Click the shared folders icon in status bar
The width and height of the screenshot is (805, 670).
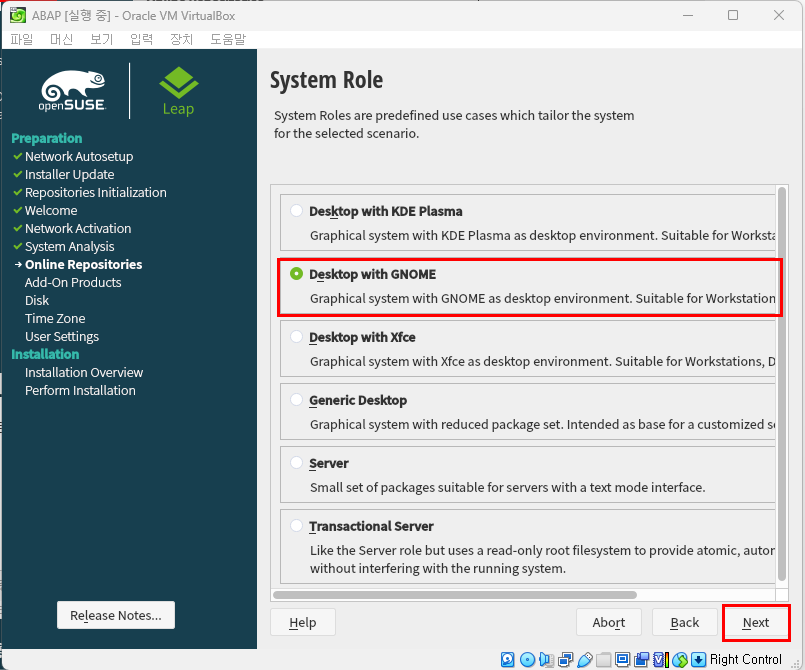click(604, 659)
